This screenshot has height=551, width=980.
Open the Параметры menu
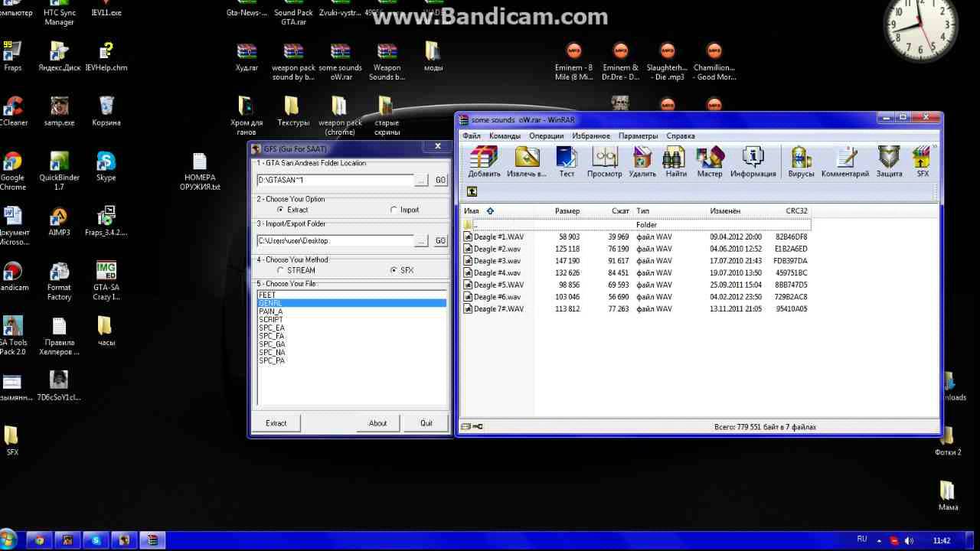639,135
